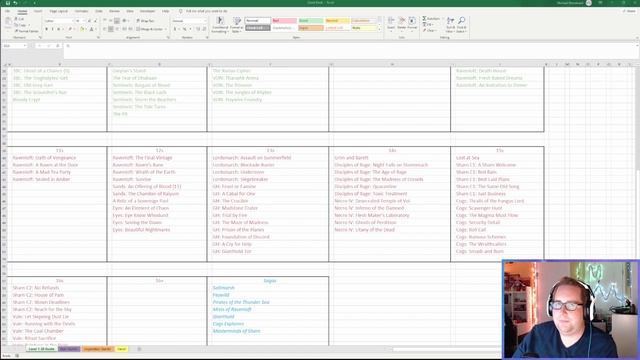Open Conditional Formatting menu
640x360 pixels.
click(x=220, y=25)
